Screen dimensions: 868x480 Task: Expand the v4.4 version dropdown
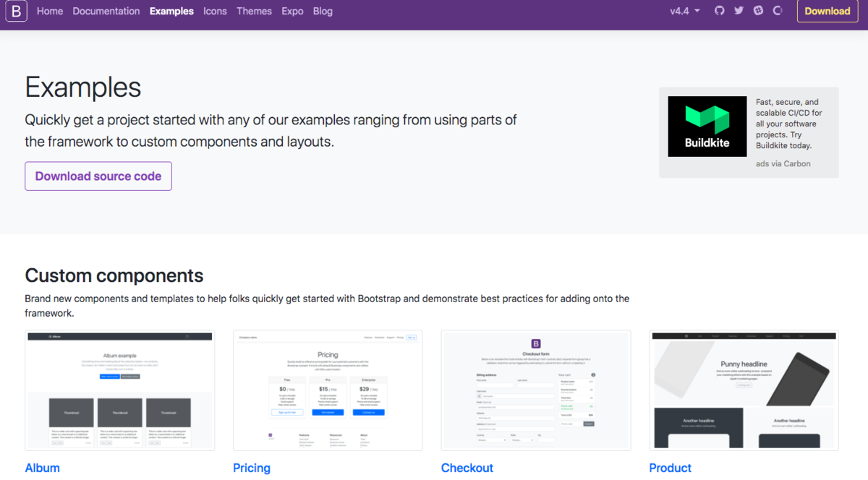(x=684, y=11)
